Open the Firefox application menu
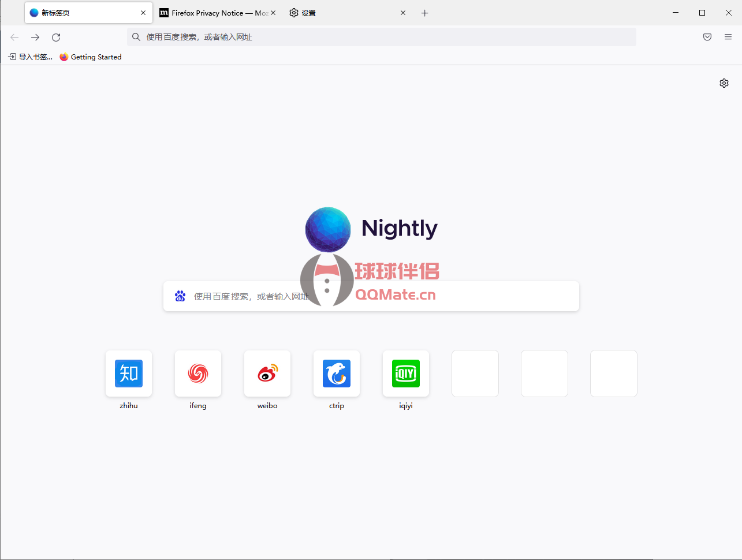The height and width of the screenshot is (560, 742). 728,37
